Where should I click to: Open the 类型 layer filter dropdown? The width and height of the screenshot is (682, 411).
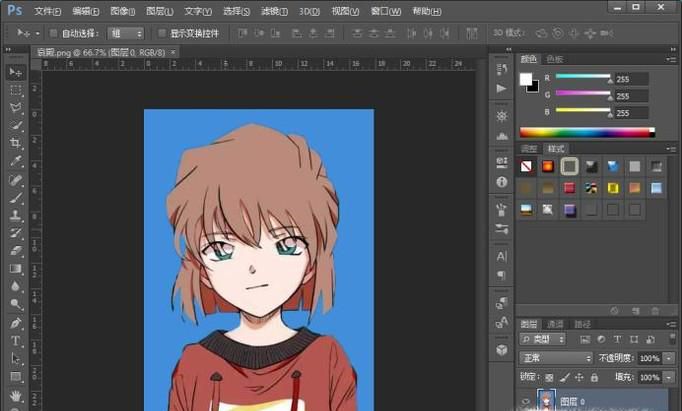542,339
